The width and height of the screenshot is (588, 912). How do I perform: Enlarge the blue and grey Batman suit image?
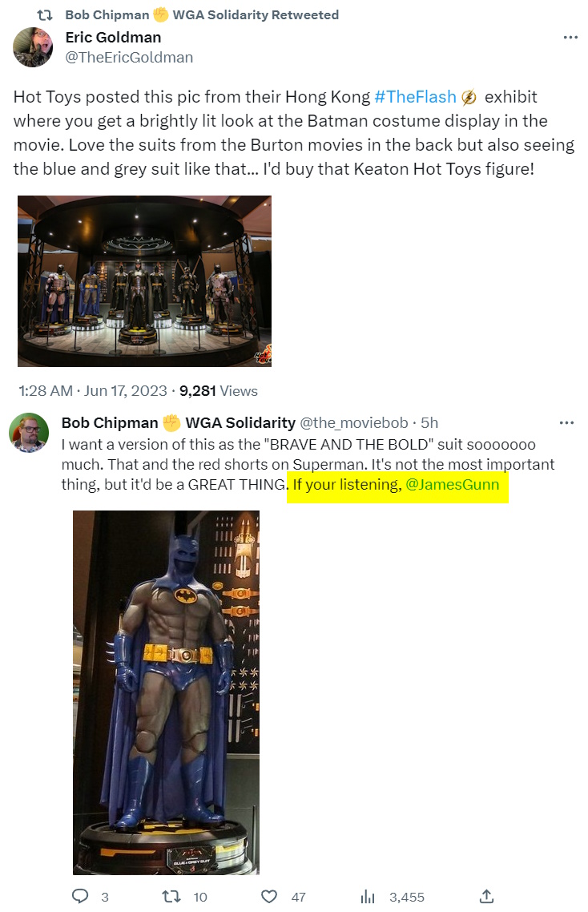click(x=166, y=692)
